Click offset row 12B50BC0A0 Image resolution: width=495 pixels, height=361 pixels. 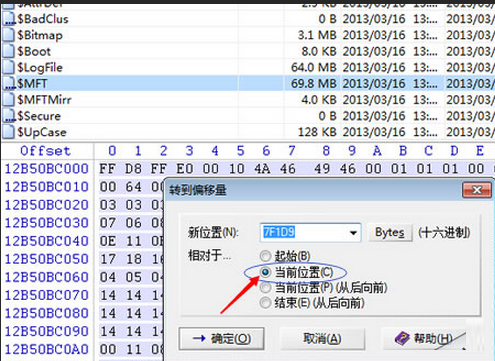[x=47, y=349]
